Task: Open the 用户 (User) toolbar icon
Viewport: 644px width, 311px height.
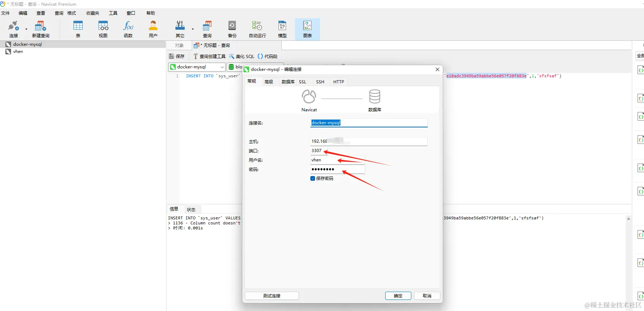Action: (153, 29)
